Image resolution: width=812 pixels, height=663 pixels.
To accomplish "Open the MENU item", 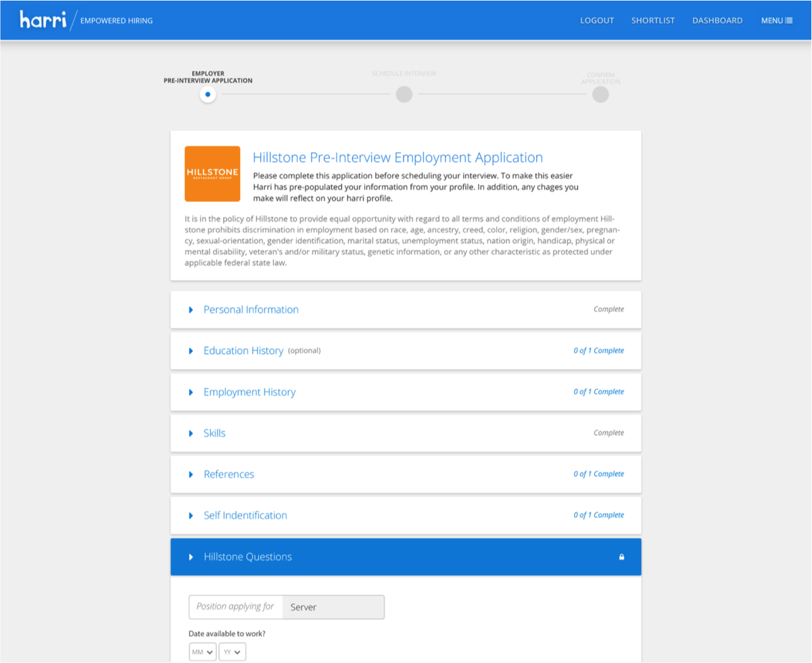I will (777, 20).
